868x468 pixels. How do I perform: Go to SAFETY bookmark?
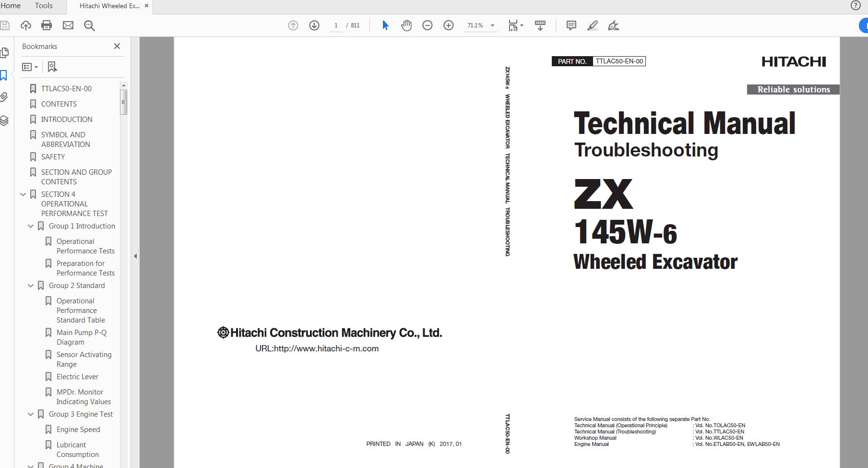(53, 157)
